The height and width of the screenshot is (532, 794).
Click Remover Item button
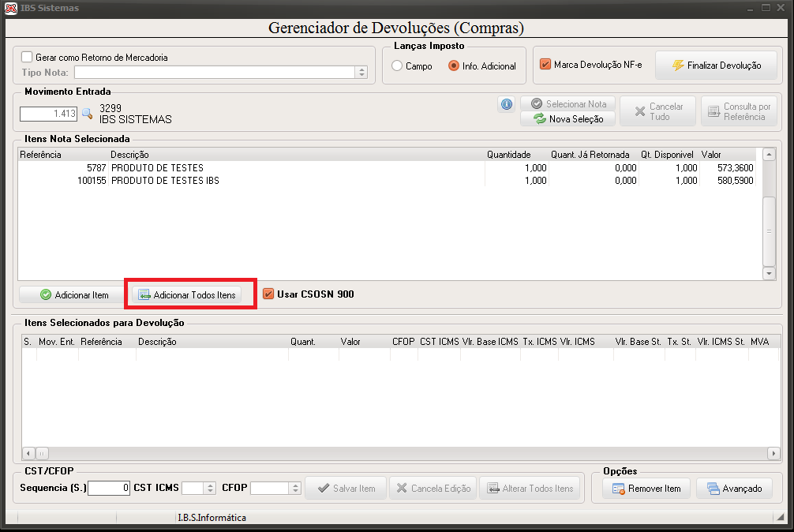tap(646, 489)
